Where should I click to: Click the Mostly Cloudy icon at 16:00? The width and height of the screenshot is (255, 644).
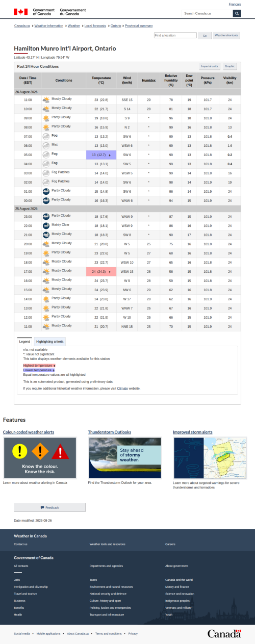46,280
